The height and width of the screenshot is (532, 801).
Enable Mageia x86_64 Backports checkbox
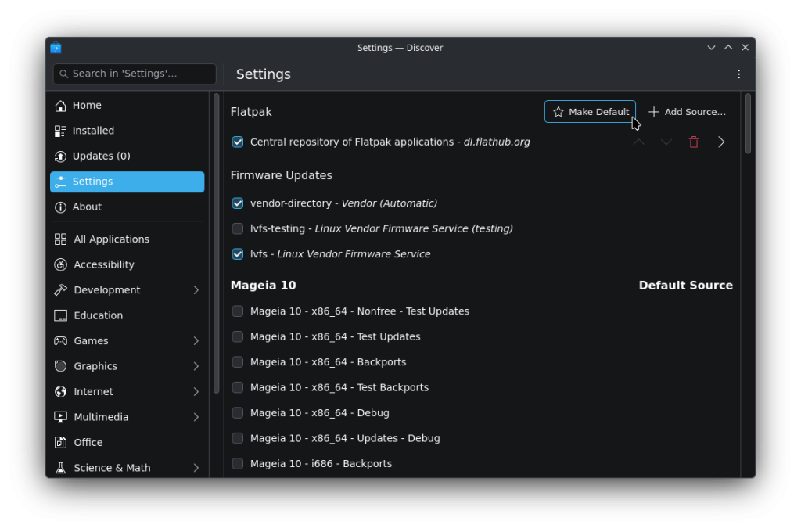tap(238, 362)
